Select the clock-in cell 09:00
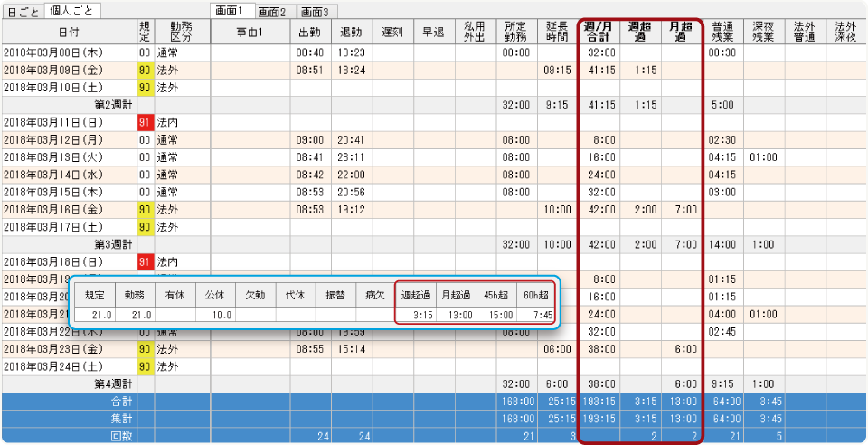 click(x=310, y=140)
